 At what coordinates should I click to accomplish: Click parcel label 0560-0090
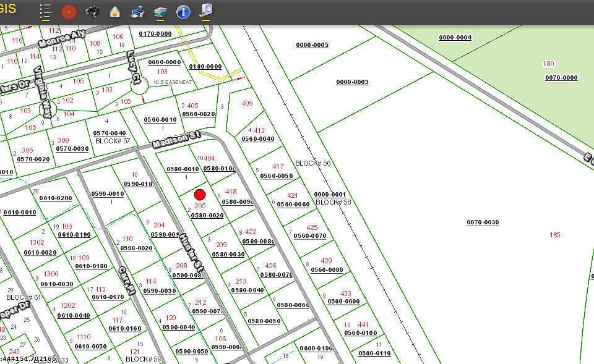pos(343,302)
